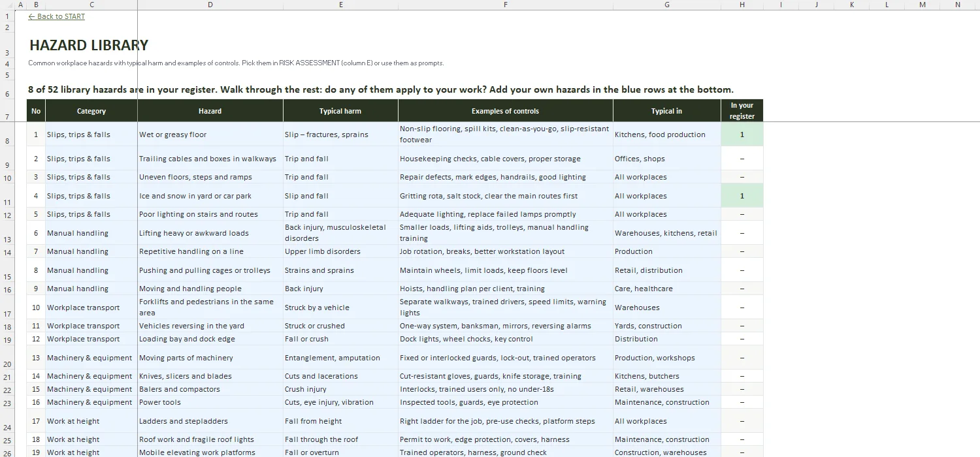980x457 pixels.
Task: Select Slip – fractures, sprains harm cell
Action: coord(340,134)
